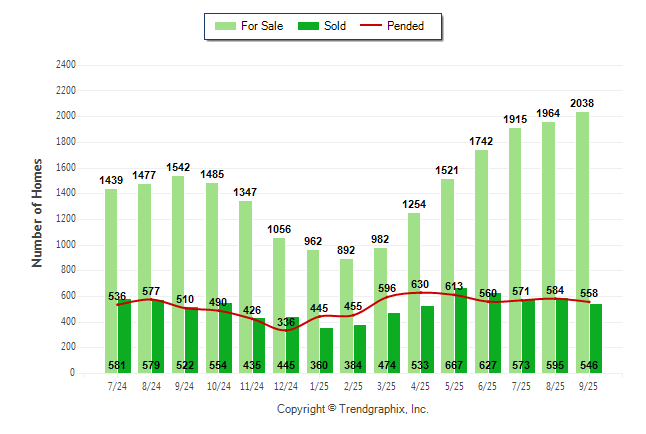Screen dimensions: 646x434
Task: Click the 5/25 Sold bar labeled 667
Action: coord(460,330)
